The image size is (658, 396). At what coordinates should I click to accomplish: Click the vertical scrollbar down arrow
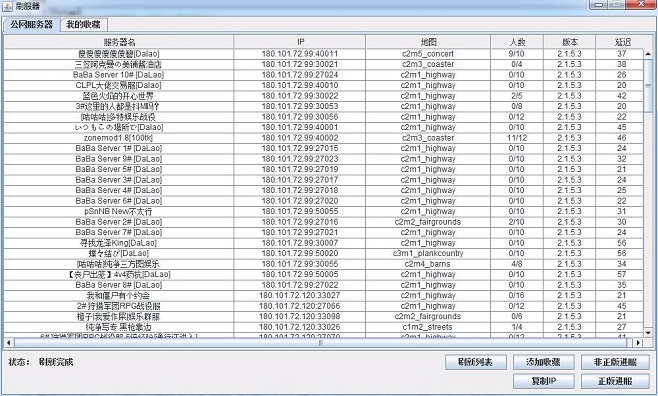[x=648, y=333]
